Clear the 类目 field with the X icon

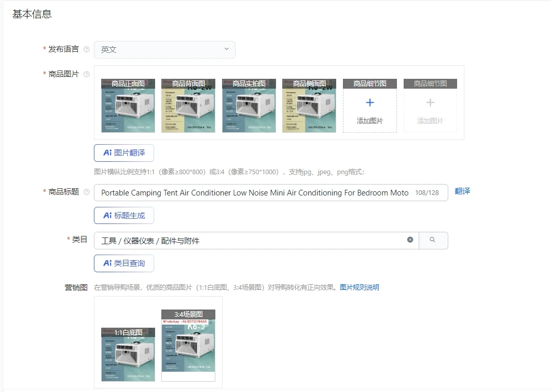coord(410,240)
